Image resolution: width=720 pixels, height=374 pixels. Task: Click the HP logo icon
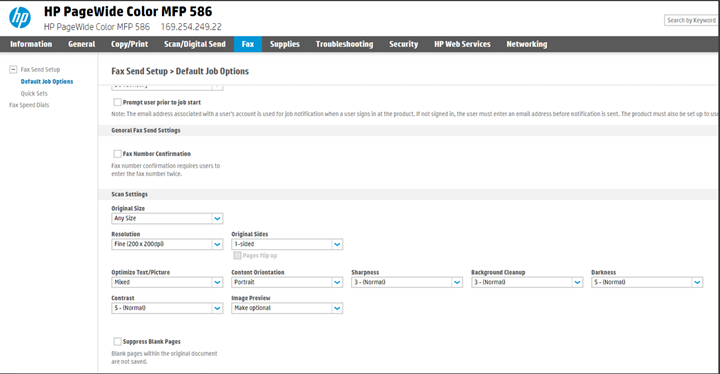[x=20, y=18]
